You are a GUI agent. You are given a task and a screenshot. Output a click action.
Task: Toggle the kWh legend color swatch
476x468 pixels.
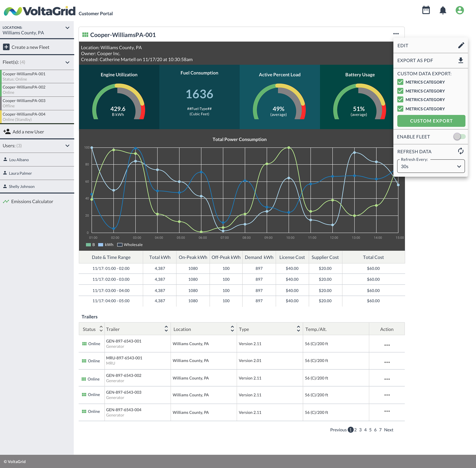pos(101,245)
